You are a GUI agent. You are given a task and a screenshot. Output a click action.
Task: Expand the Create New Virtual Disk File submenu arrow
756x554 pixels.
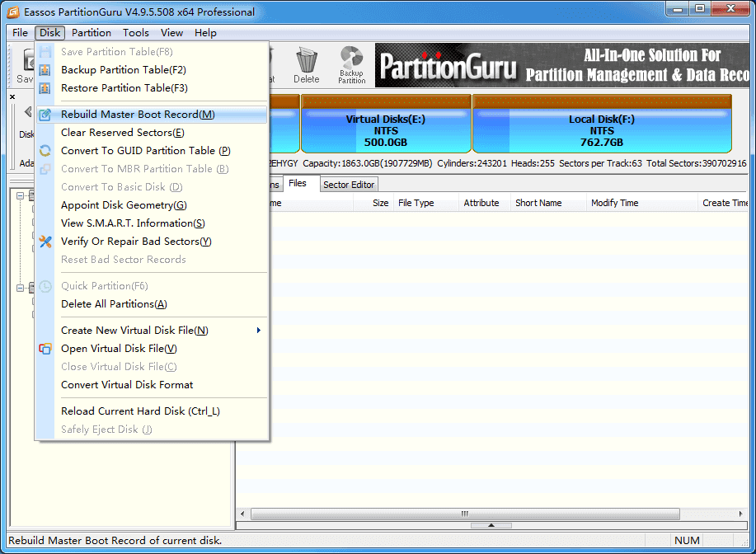pos(259,331)
